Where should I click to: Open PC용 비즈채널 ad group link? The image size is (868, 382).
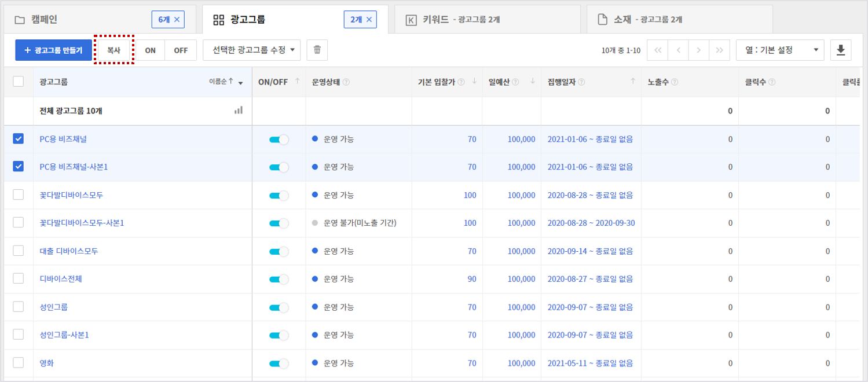click(x=63, y=139)
